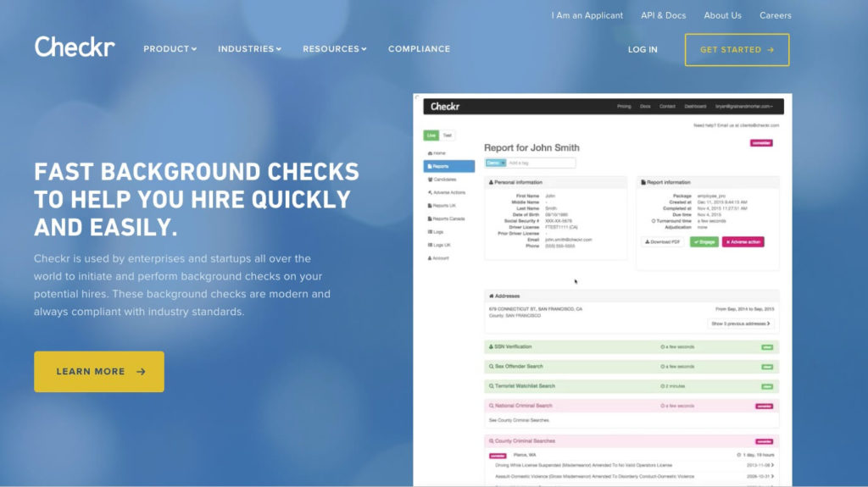This screenshot has height=487, width=868.
Task: Open the Demo tag dropdown
Action: (495, 163)
